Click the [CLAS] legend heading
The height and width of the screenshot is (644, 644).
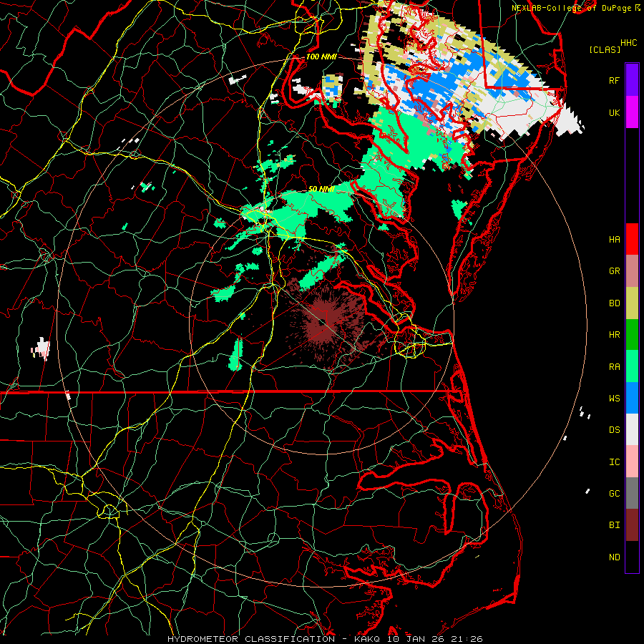click(x=605, y=49)
